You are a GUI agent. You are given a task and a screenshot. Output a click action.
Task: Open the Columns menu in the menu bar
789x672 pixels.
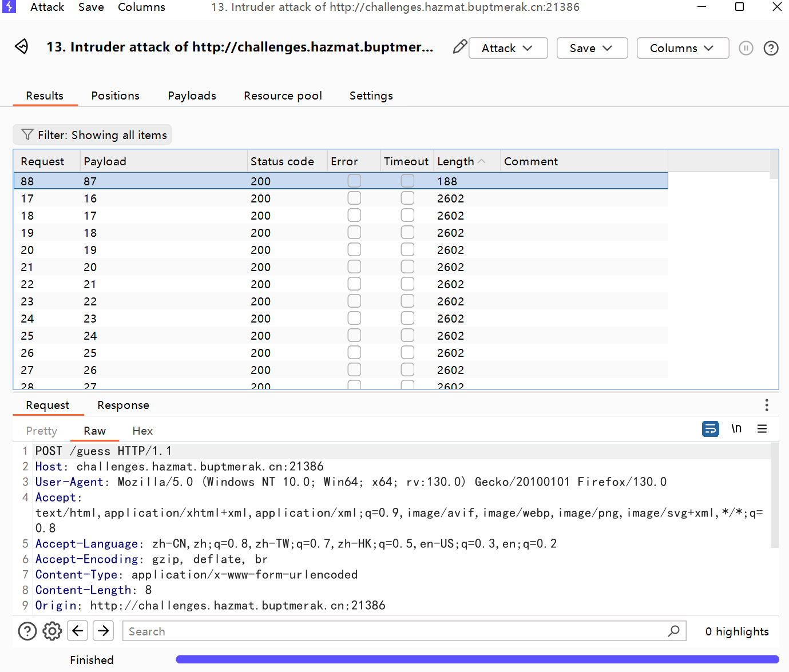click(141, 7)
